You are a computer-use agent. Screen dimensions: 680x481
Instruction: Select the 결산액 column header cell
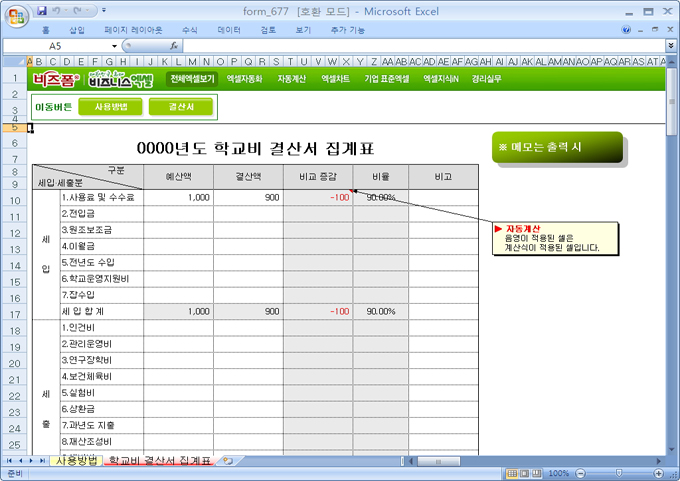pos(248,177)
